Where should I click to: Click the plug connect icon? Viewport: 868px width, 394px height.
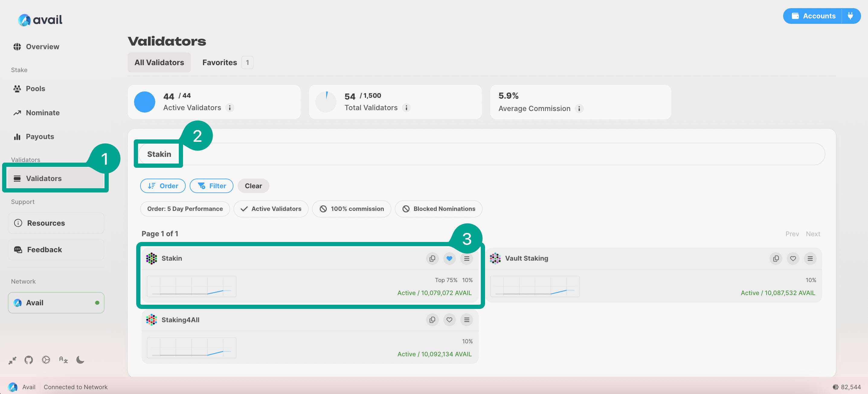coord(850,16)
